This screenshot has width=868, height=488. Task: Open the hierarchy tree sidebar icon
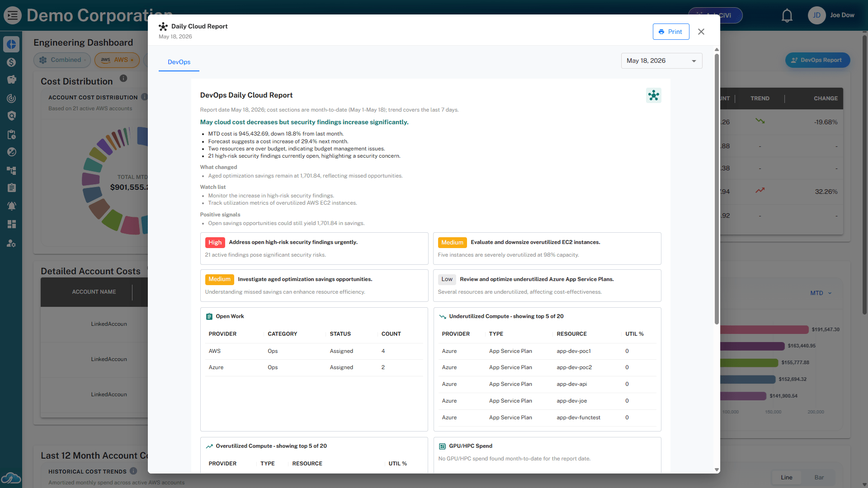11,170
